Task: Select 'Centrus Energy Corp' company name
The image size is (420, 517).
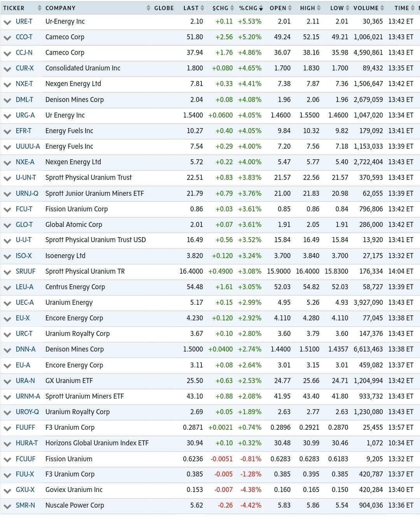Action: click(x=75, y=287)
